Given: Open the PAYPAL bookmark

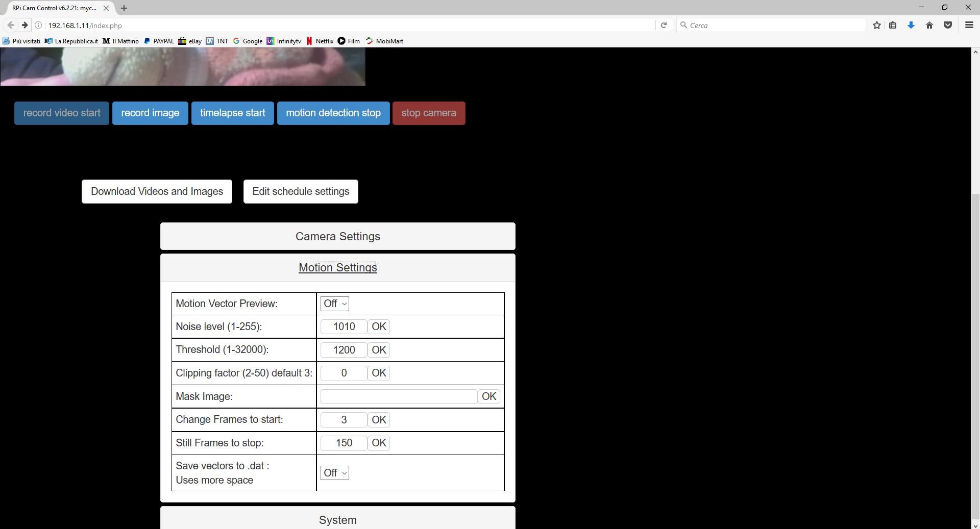Looking at the screenshot, I should coord(159,41).
